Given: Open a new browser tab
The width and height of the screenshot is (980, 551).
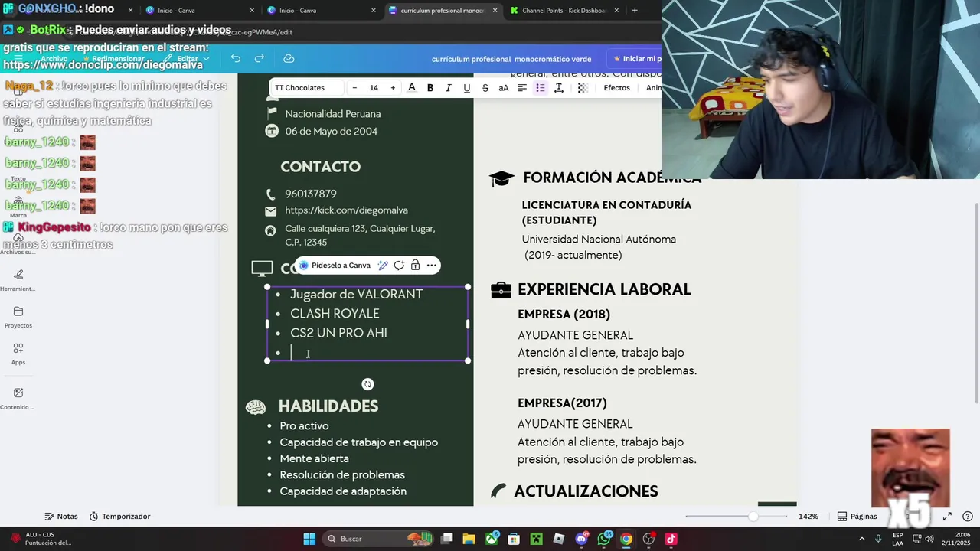Looking at the screenshot, I should [x=635, y=11].
